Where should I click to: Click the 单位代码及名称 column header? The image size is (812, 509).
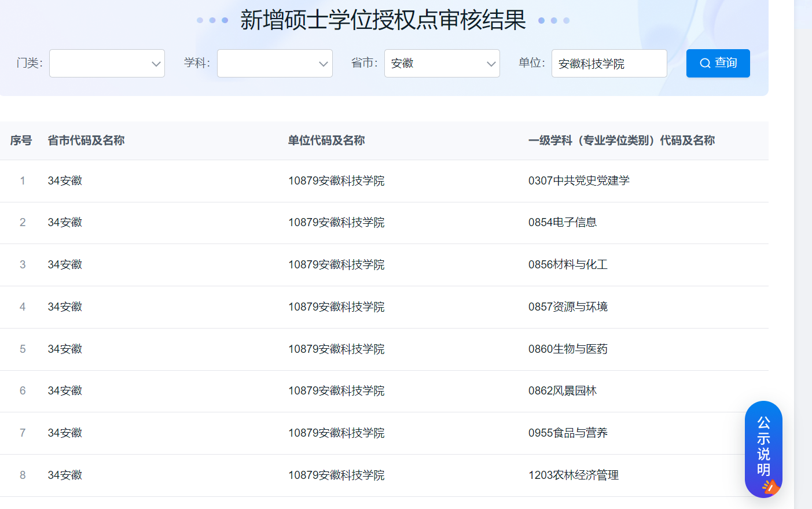click(326, 141)
